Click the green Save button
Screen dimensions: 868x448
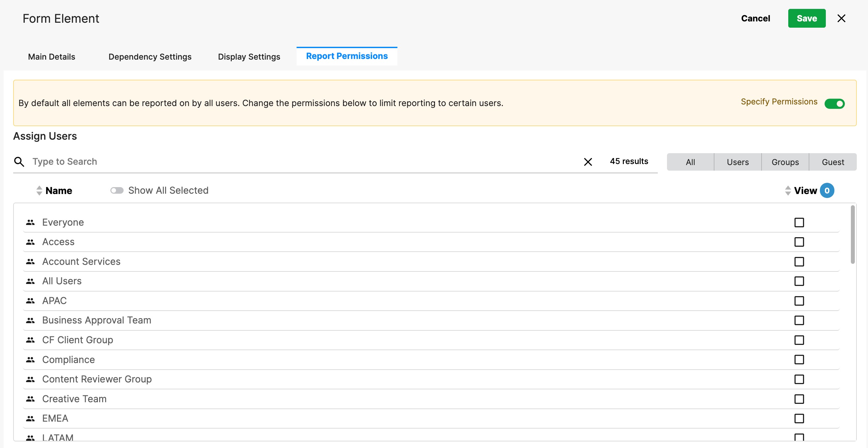point(806,18)
